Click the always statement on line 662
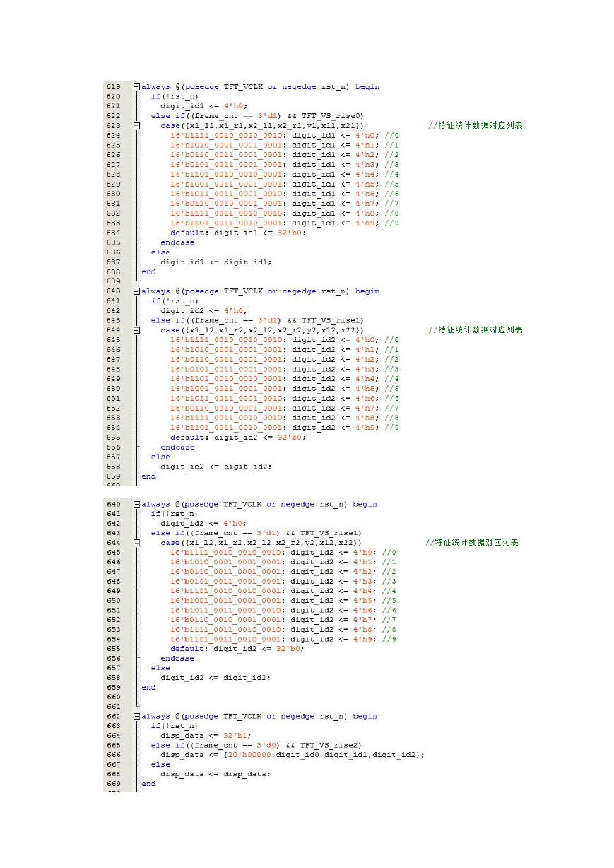 [x=259, y=717]
